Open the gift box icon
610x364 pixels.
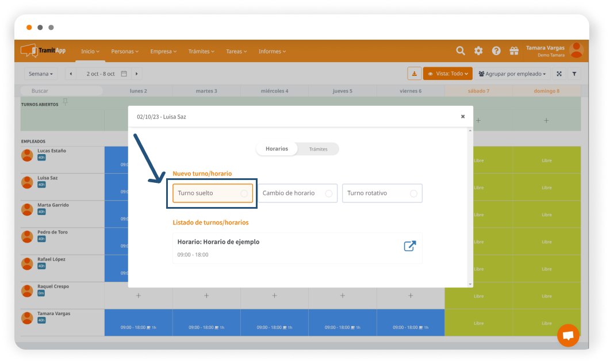pos(514,51)
